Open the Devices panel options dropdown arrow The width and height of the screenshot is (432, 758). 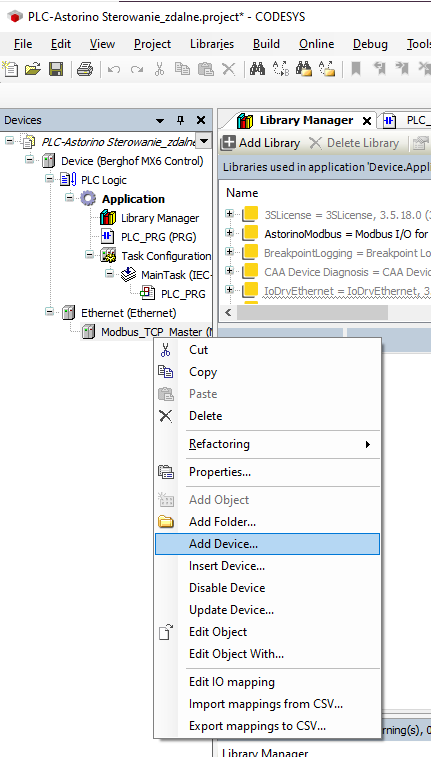[x=160, y=121]
